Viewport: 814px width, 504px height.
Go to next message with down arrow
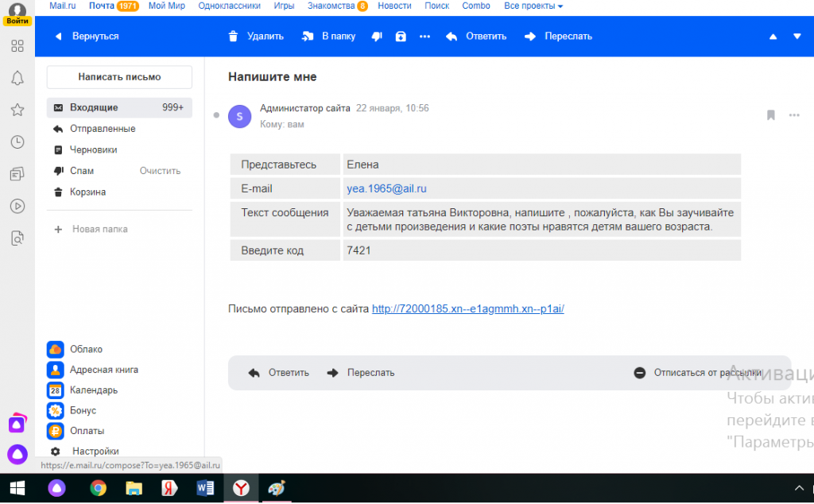[x=797, y=37]
